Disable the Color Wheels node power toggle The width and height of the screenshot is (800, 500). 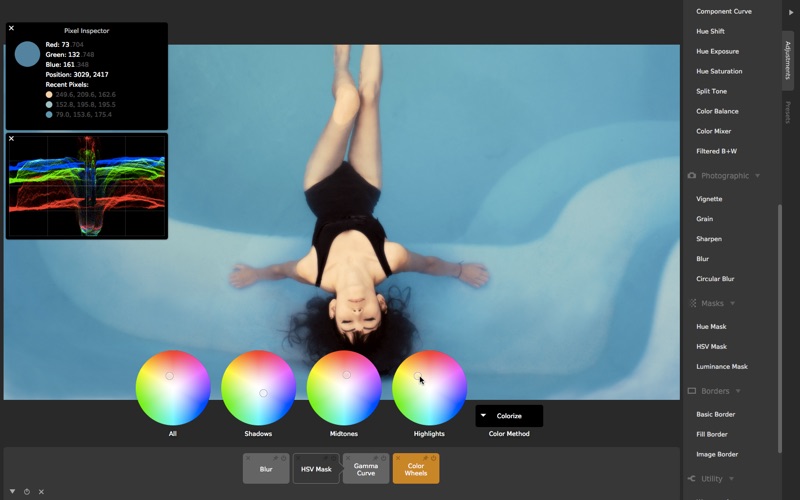434,458
